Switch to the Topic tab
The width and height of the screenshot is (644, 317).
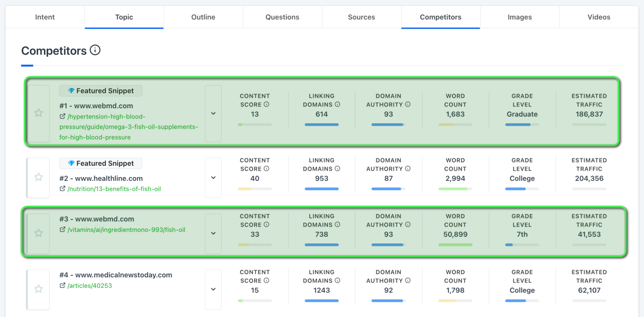[x=124, y=17]
